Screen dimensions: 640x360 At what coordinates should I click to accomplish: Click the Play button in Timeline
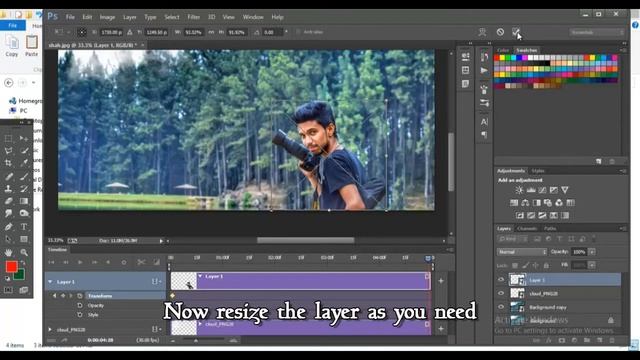click(x=80, y=262)
